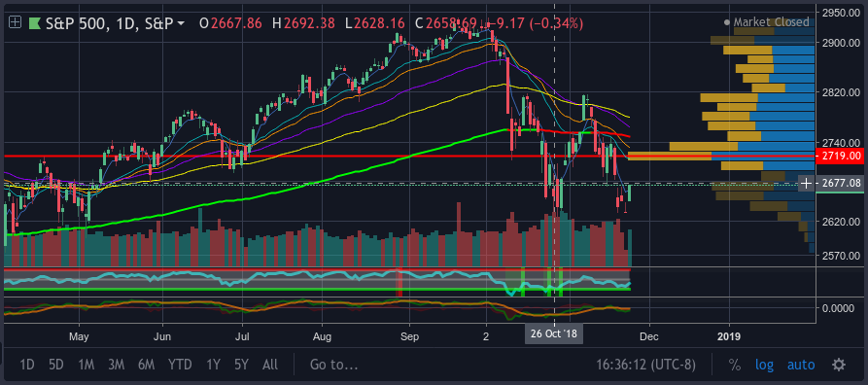Select the 1Y time range
Image resolution: width=868 pixels, height=385 pixels.
213,365
